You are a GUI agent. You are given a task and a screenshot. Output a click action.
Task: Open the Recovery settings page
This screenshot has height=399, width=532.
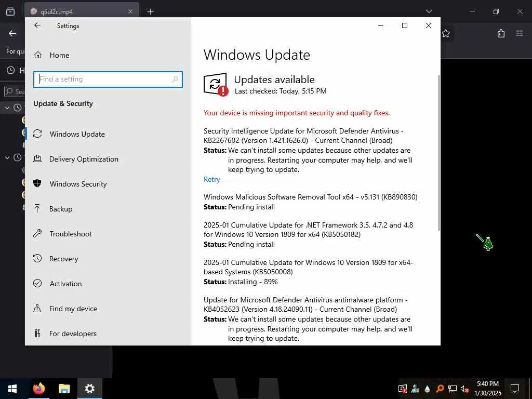pyautogui.click(x=56, y=259)
